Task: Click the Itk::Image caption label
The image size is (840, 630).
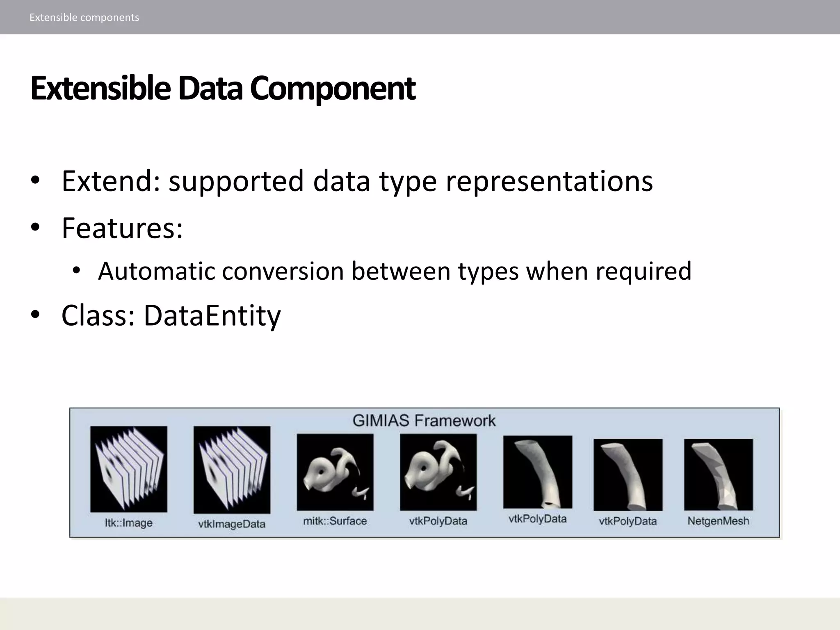Action: click(x=129, y=523)
